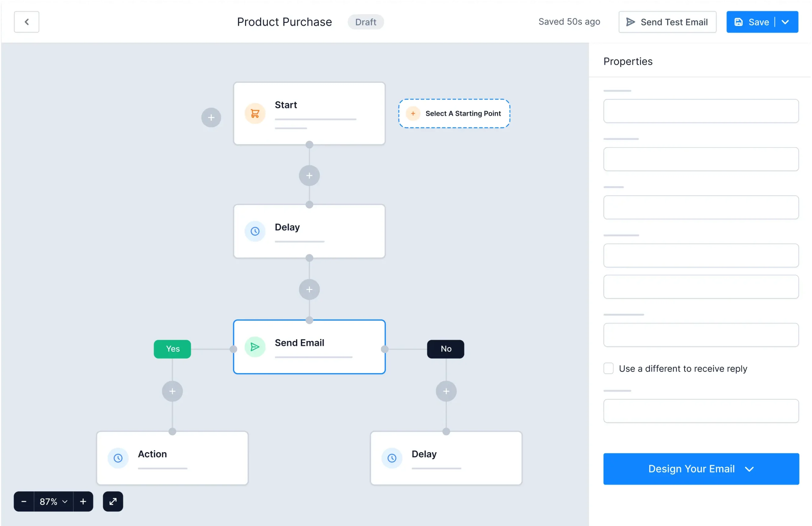Zoom out with the minus button
This screenshot has width=812, height=526.
24,501
